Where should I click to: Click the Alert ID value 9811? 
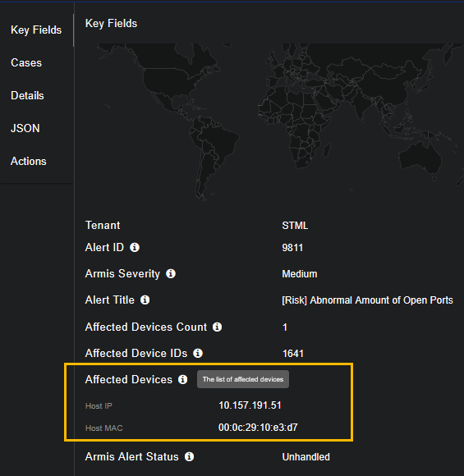(292, 248)
